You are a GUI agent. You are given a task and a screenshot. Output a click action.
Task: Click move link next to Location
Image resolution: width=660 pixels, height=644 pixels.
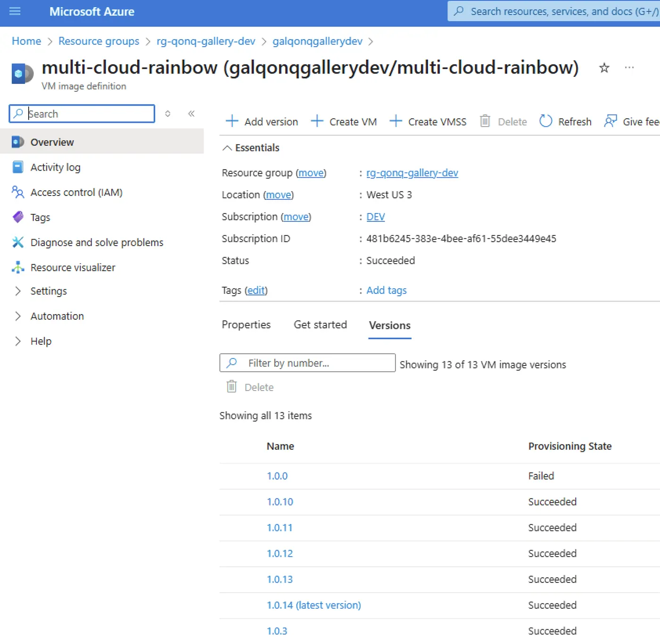coord(278,195)
